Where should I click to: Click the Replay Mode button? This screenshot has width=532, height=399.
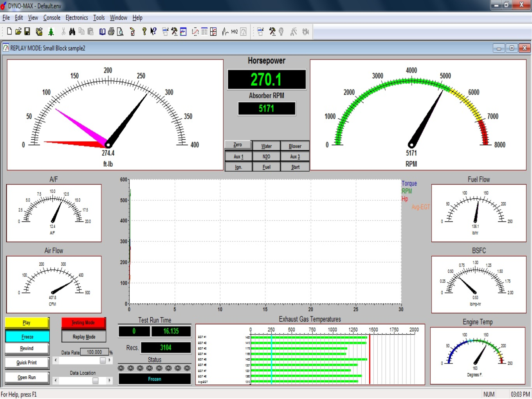[84, 337]
